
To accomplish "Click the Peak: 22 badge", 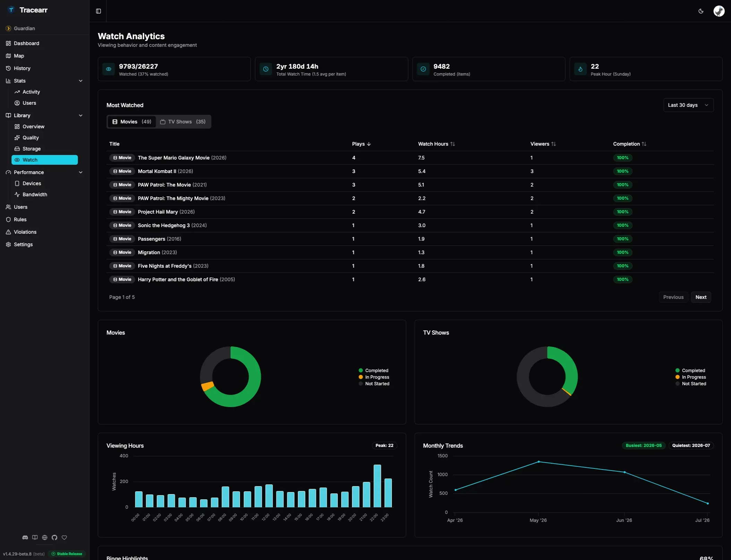I will tap(384, 446).
